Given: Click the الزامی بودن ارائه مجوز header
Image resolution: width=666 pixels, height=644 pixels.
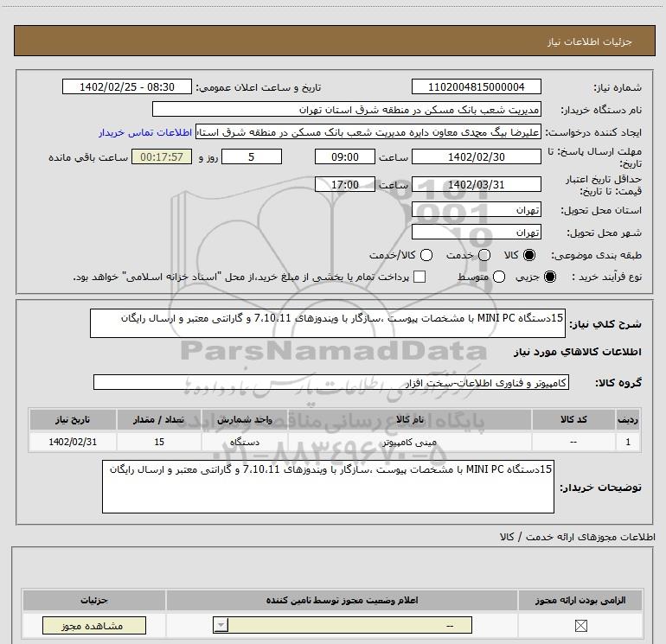Looking at the screenshot, I should pyautogui.click(x=580, y=600).
